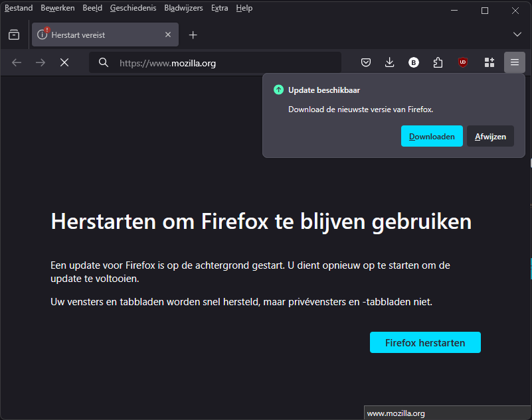Open the Bladwijzers menu
Image resolution: width=532 pixels, height=420 pixels.
183,8
